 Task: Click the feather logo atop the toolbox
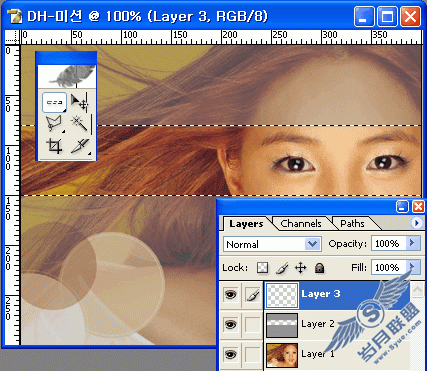click(x=67, y=76)
